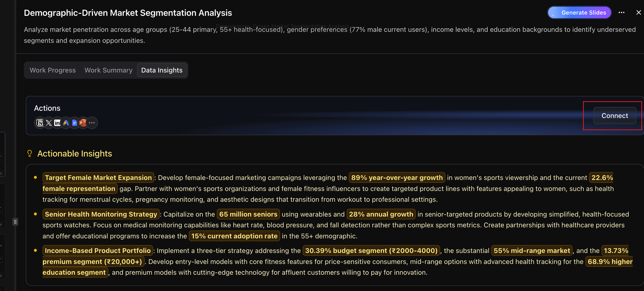
Task: Click the Income-Based Product Portfolio highlight
Action: point(98,251)
